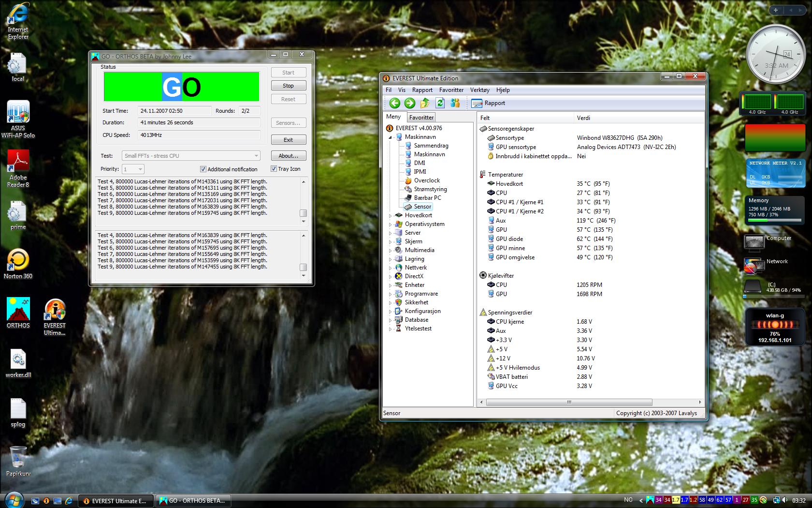
Task: Click the Felt column header
Action: [525, 118]
